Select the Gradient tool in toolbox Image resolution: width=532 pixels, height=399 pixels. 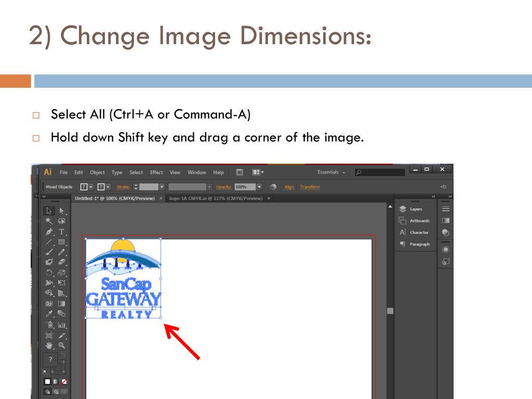(62, 303)
